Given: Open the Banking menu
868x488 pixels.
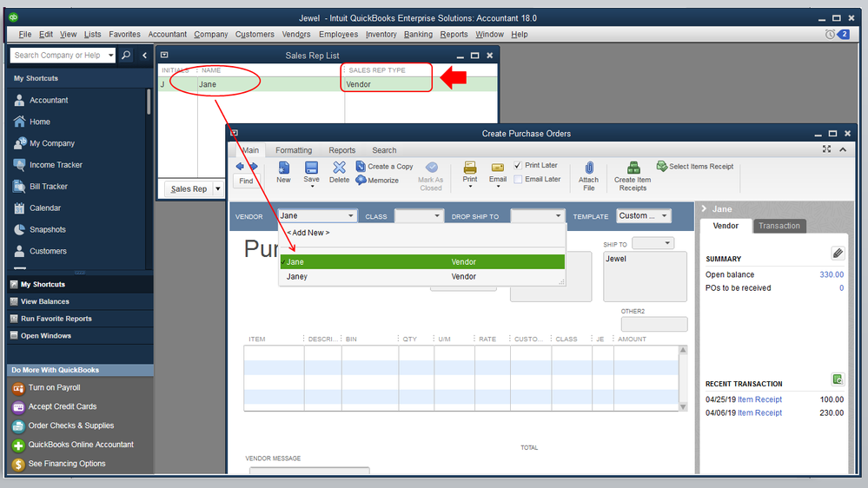Looking at the screenshot, I should pos(418,35).
